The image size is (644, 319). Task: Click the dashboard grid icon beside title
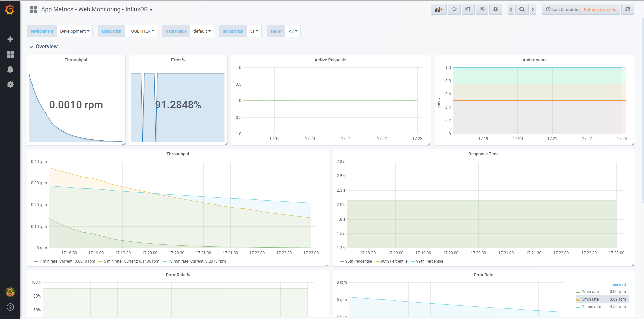33,9
